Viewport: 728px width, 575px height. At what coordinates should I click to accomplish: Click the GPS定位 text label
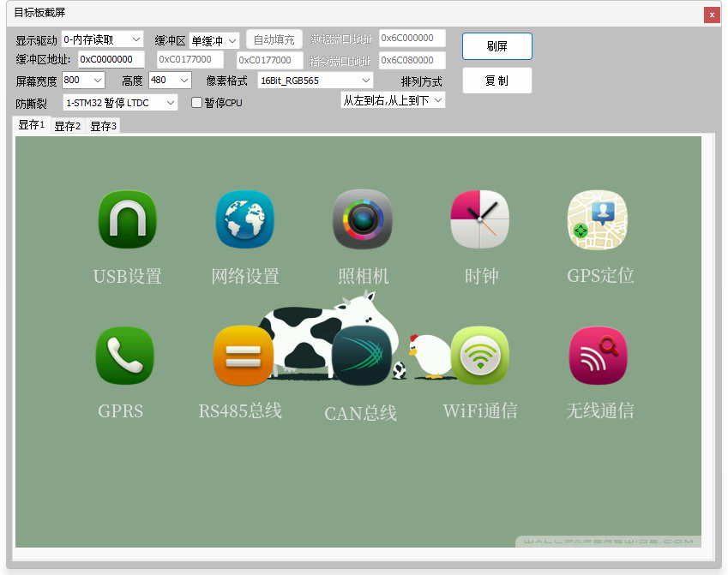pyautogui.click(x=600, y=275)
